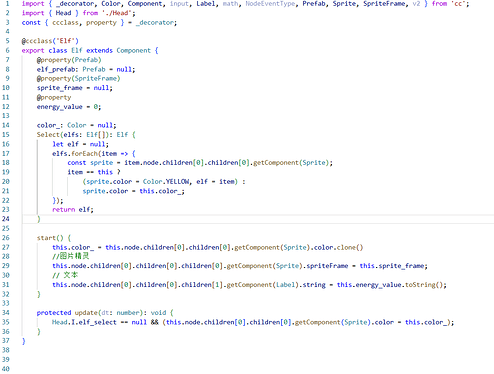This screenshot has width=494, height=374.
Task: Click 'item == this ?' on line 19
Action: (x=94, y=172)
